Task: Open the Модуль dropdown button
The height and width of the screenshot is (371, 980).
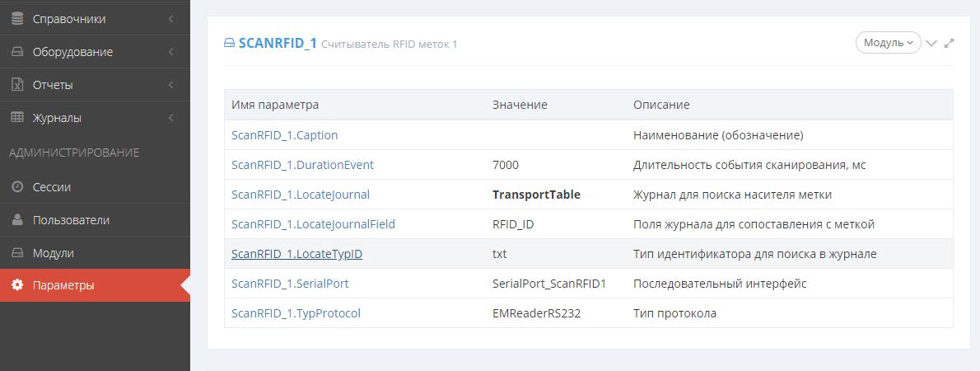Action: point(888,43)
